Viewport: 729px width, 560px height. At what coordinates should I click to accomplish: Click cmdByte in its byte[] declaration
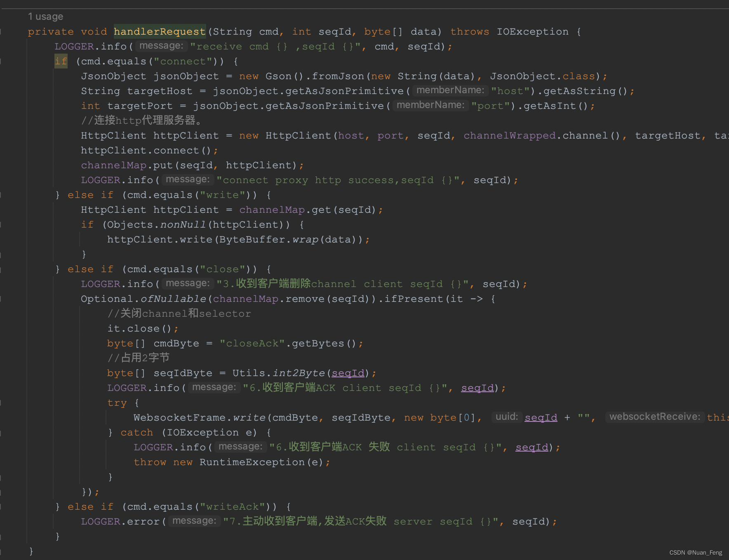click(176, 344)
